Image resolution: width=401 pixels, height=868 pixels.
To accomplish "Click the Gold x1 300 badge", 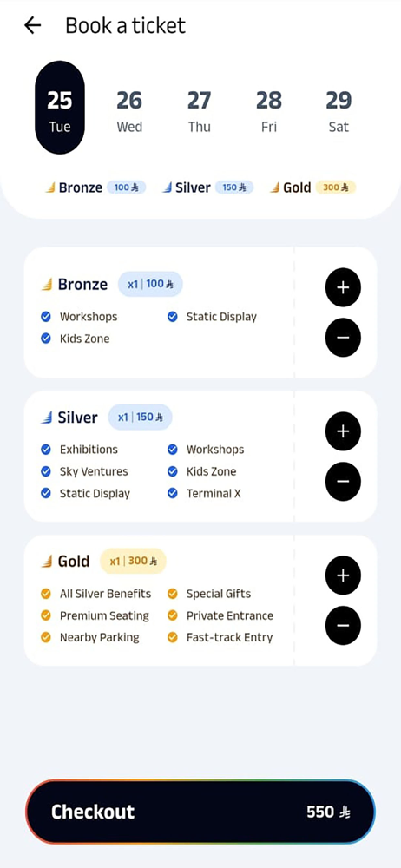I will coord(133,562).
